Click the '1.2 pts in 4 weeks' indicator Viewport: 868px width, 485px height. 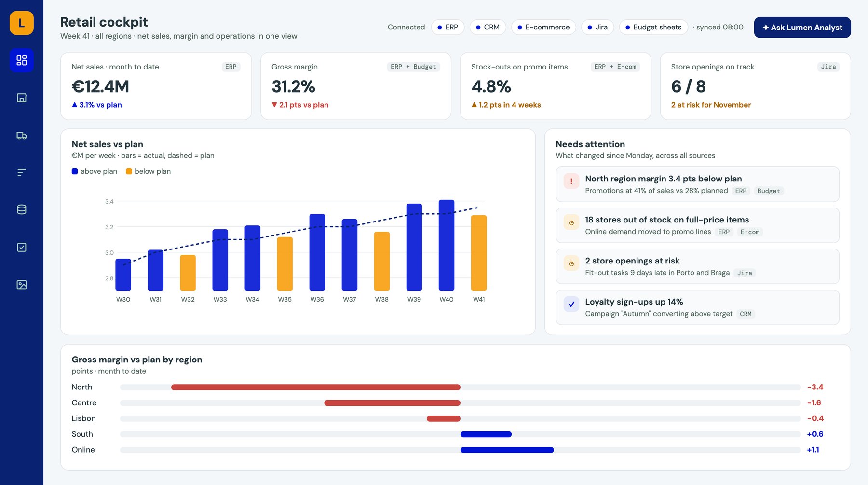click(x=506, y=105)
